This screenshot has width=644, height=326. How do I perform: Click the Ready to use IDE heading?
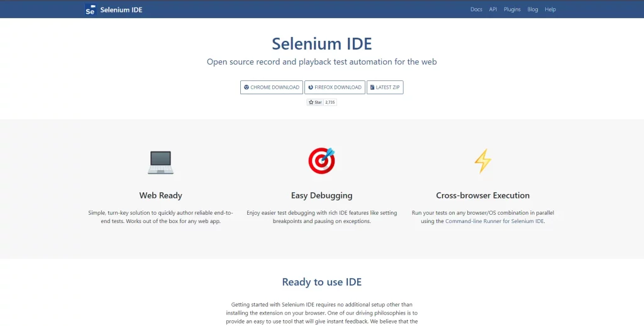pos(321,282)
